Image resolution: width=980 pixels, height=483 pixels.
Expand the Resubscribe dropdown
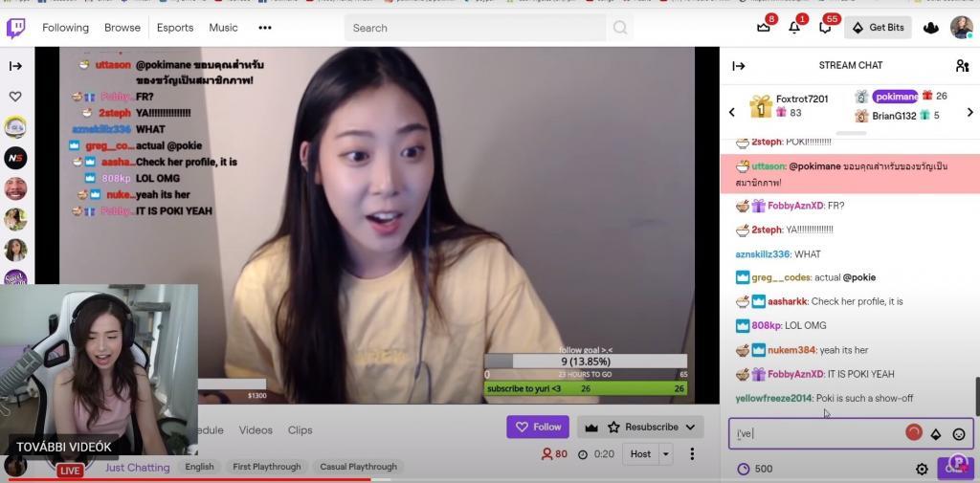[688, 427]
